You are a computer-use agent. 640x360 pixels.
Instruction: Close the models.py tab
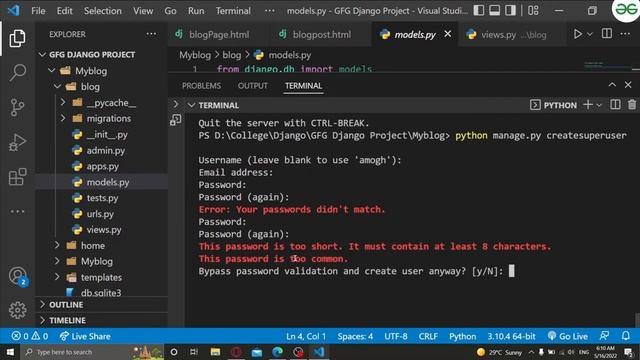448,34
